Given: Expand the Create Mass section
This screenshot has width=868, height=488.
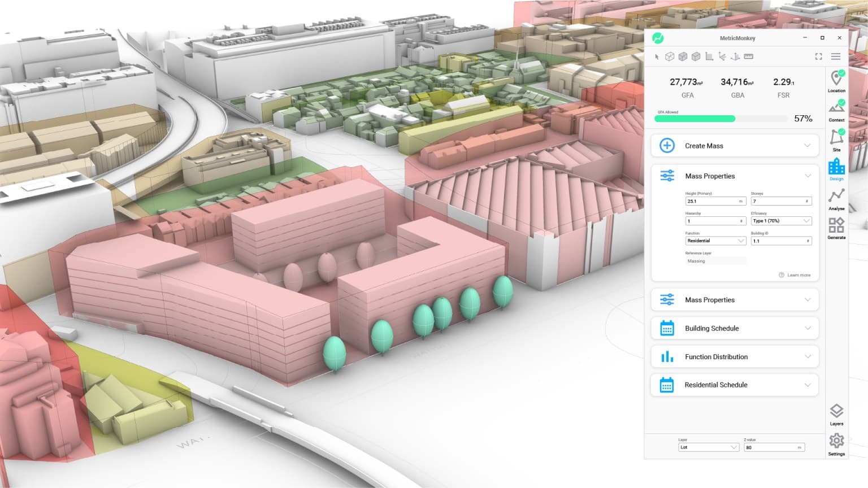Looking at the screenshot, I should click(735, 146).
